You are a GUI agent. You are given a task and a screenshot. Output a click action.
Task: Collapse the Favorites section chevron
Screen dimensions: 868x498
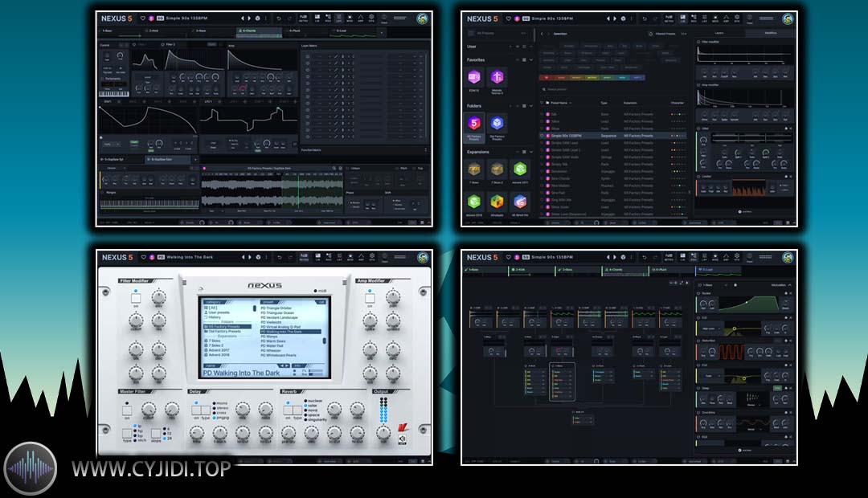click(x=531, y=59)
